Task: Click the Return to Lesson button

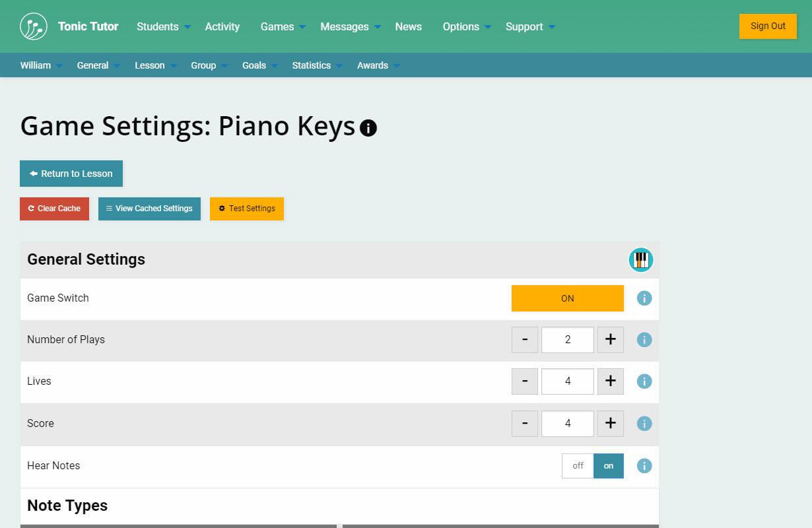Action: click(71, 174)
